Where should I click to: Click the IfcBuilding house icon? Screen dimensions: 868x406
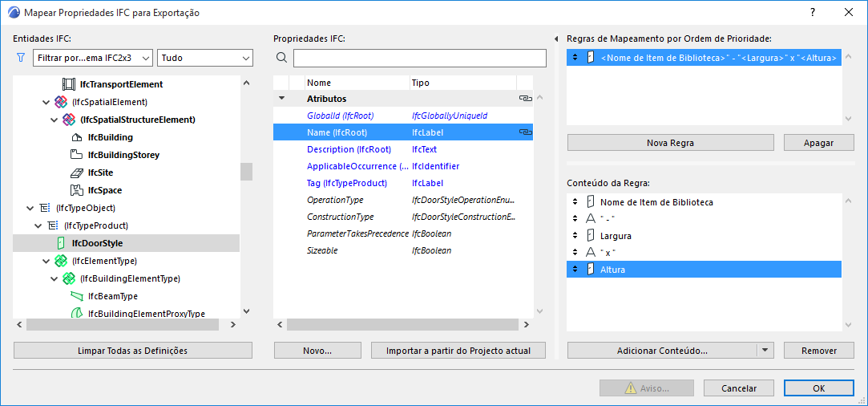tap(77, 137)
